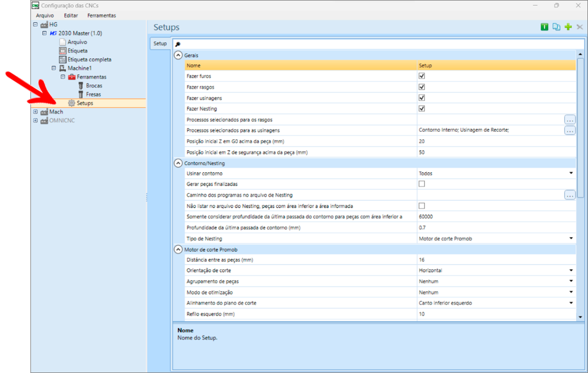
Task: Open the Editar menu
Action: pyautogui.click(x=71, y=15)
